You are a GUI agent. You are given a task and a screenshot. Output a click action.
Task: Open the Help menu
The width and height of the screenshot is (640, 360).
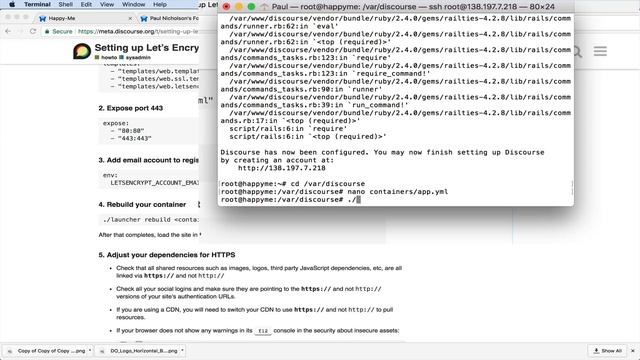(x=160, y=4)
